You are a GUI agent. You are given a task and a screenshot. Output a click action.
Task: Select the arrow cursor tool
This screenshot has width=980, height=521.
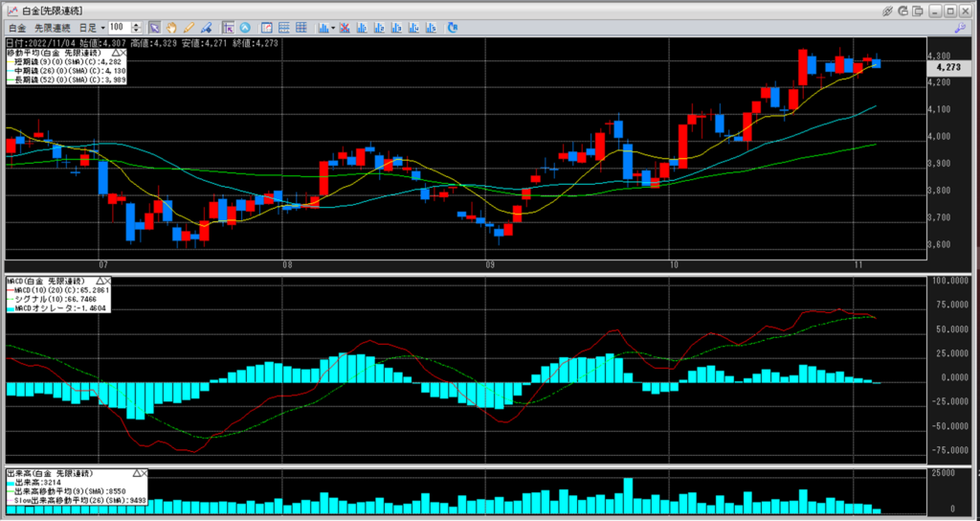click(x=154, y=28)
